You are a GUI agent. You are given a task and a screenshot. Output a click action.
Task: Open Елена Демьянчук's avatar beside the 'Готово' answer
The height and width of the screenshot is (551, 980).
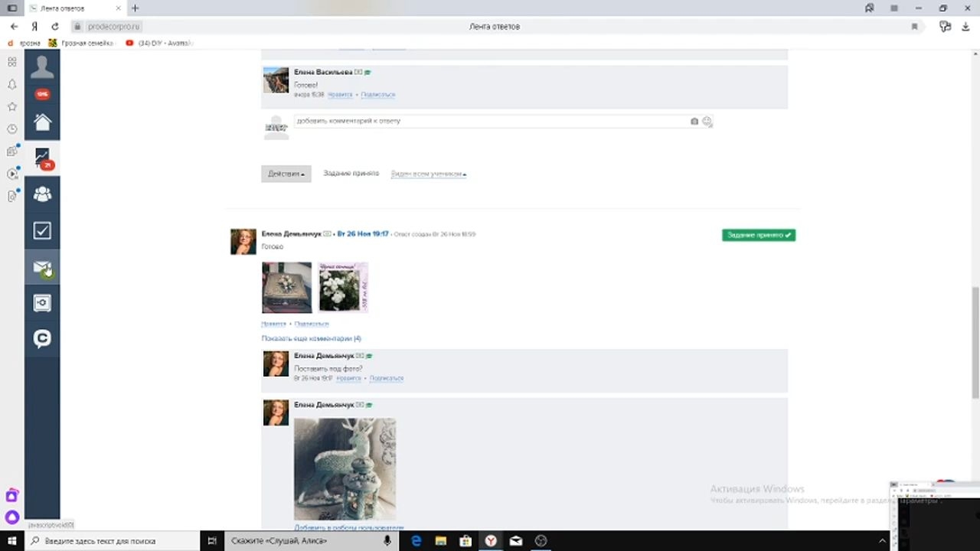[243, 242]
